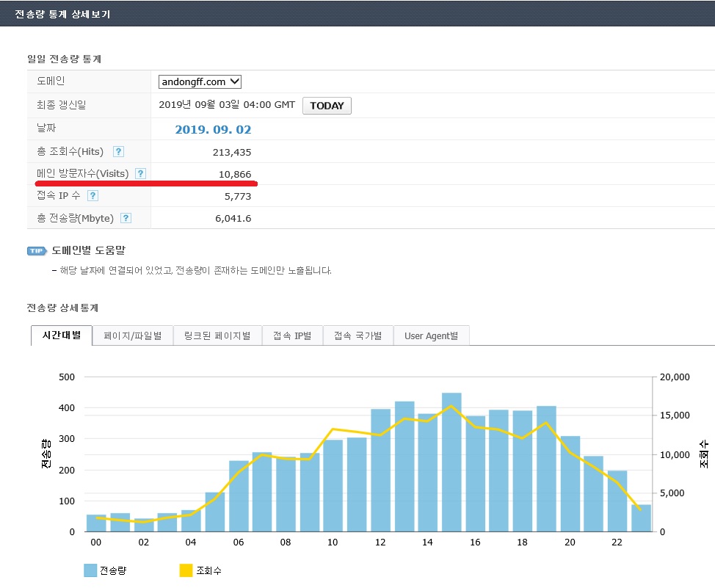Show help for 총 전송량(Mbyte)
The image size is (715, 588).
[126, 218]
